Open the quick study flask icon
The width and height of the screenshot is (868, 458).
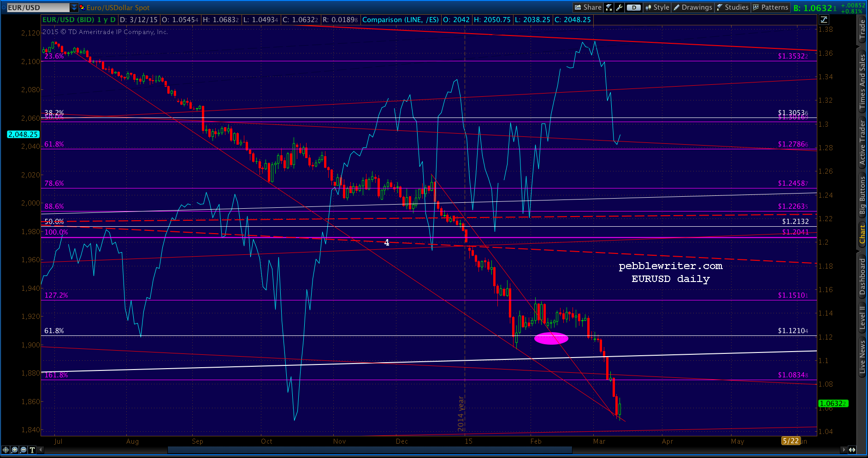coord(609,7)
